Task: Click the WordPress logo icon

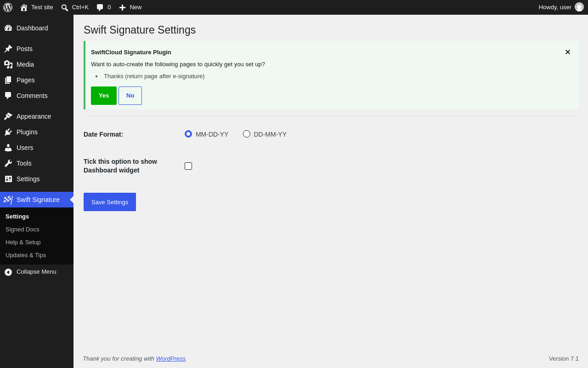Action: (x=8, y=7)
